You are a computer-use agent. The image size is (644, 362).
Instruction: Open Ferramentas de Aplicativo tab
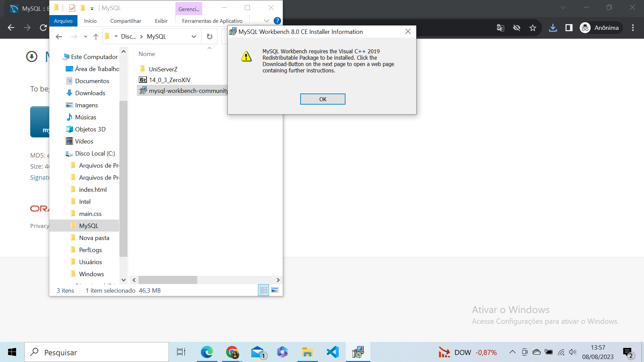pyautogui.click(x=212, y=21)
